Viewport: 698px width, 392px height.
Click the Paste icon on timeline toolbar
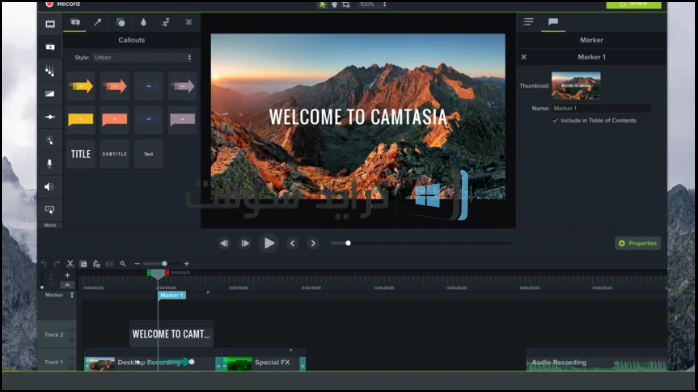tap(96, 264)
